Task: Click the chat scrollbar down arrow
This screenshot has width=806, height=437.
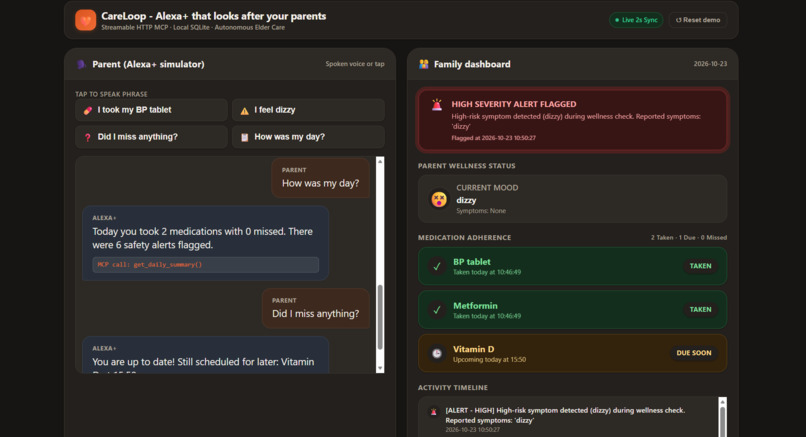Action: pyautogui.click(x=380, y=368)
